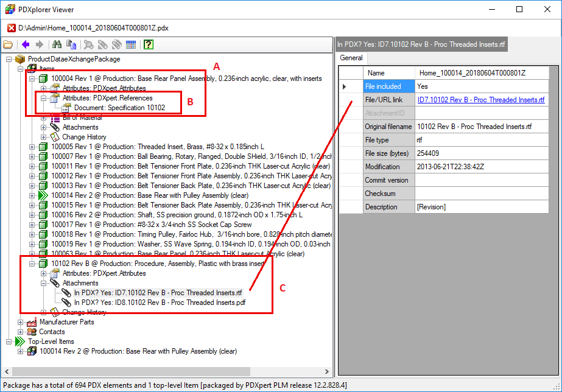This screenshot has height=392, width=562.
Task: Click description value '[Revision]'
Action: pos(482,207)
